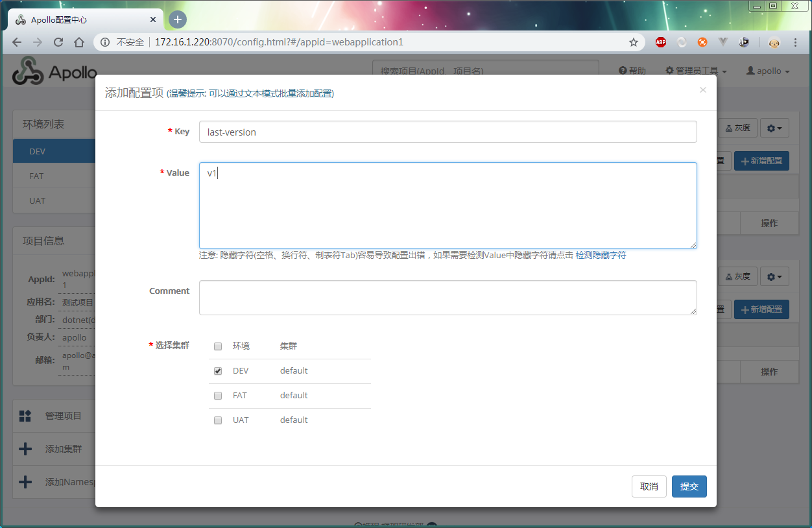Open the ABP adblock extension icon
Image resolution: width=812 pixels, height=528 pixels.
click(661, 42)
